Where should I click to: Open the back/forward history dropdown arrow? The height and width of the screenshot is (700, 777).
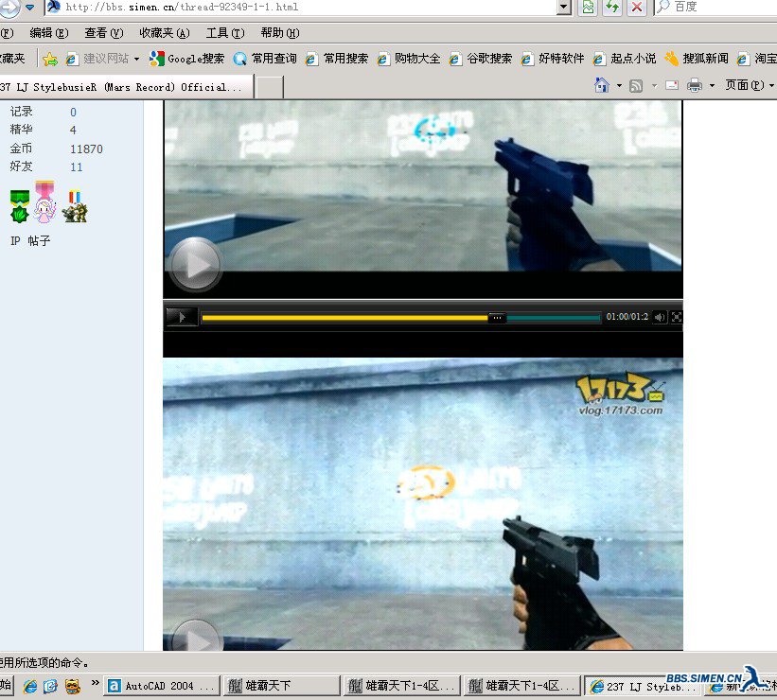(29, 7)
